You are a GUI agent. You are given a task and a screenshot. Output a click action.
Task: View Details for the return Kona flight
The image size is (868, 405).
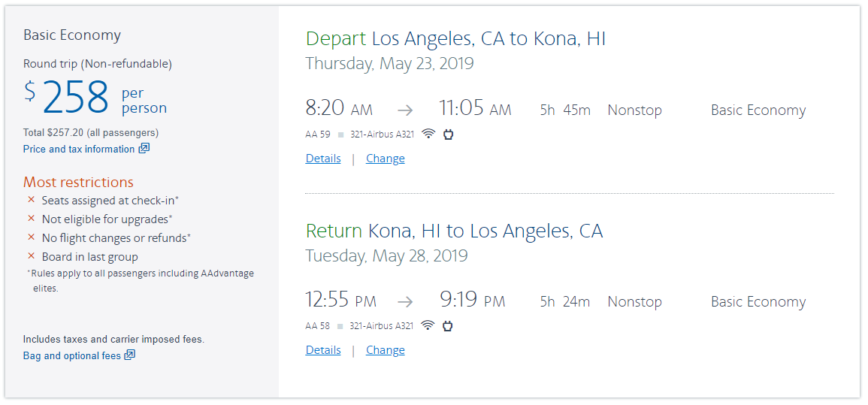click(323, 350)
